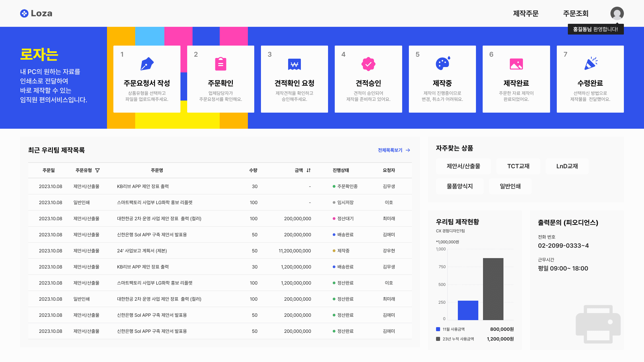The height and width of the screenshot is (362, 644).
Task: Click the 11,200,000,000 amount cell
Action: [295, 251]
